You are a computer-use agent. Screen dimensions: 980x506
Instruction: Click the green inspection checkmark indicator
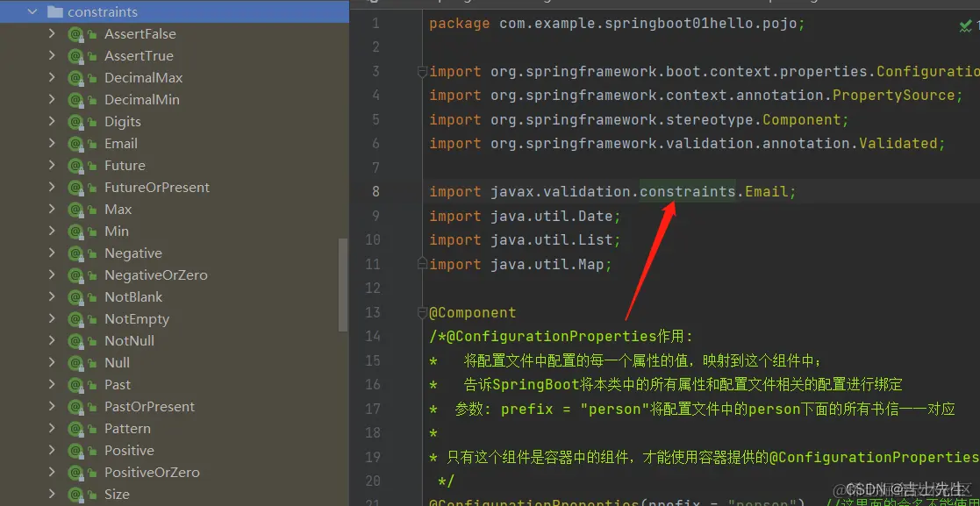point(966,25)
